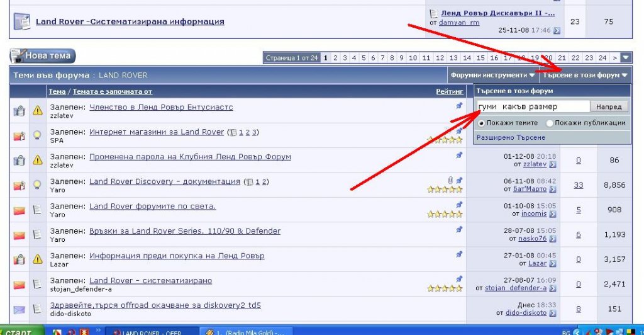Viewport: 644px width, 335px height.
Task: Open Връзки за Land Rover Series topic
Action: click(x=185, y=231)
